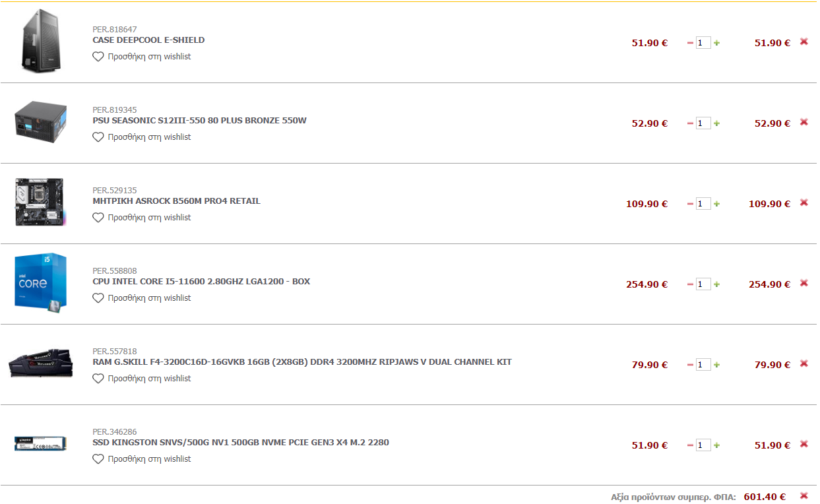This screenshot has width=820, height=504.
Task: Delete the Seasonic PSU row with red X
Action: (x=804, y=122)
